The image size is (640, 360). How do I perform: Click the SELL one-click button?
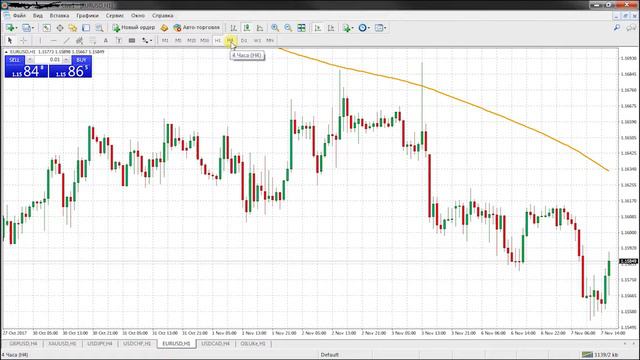tap(14, 60)
